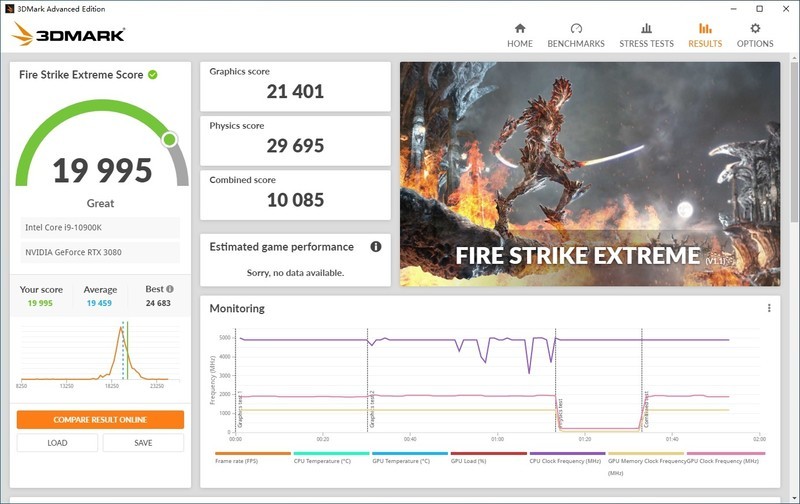Click the Graphics score card
Viewport: 800px width, 504px height.
coord(295,86)
